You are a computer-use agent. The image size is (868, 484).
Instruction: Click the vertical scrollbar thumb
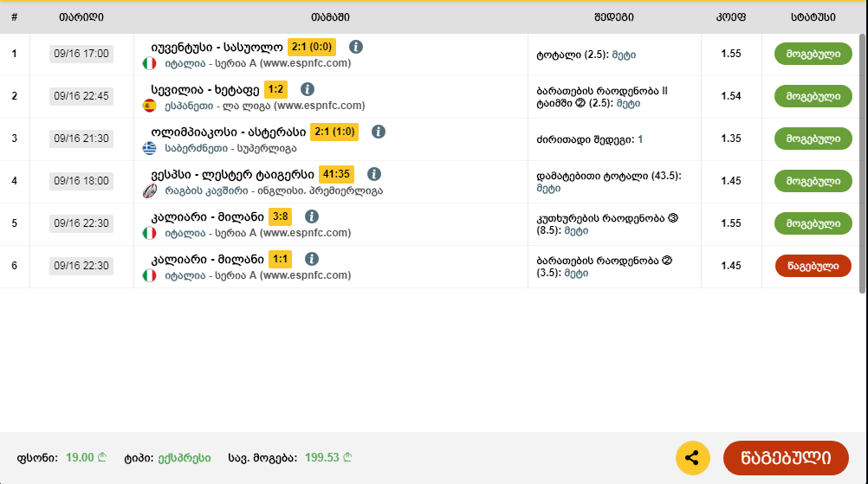point(862,164)
